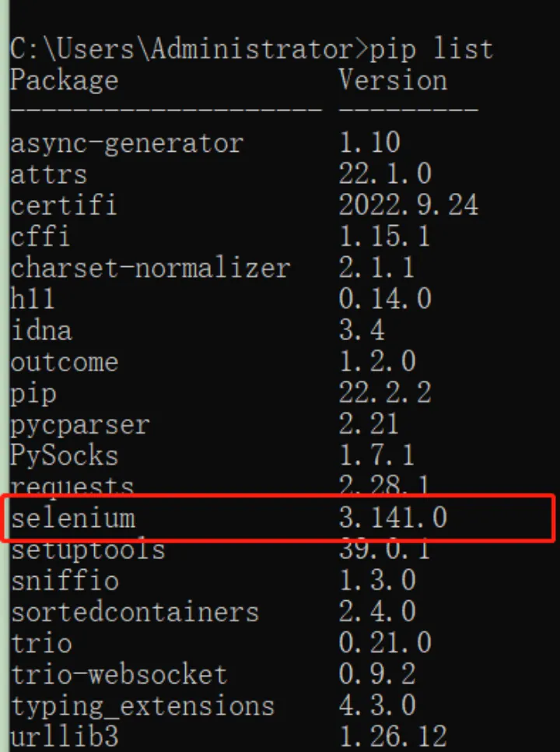560x752 pixels.
Task: Click the h11 package entry
Action: pos(33,299)
